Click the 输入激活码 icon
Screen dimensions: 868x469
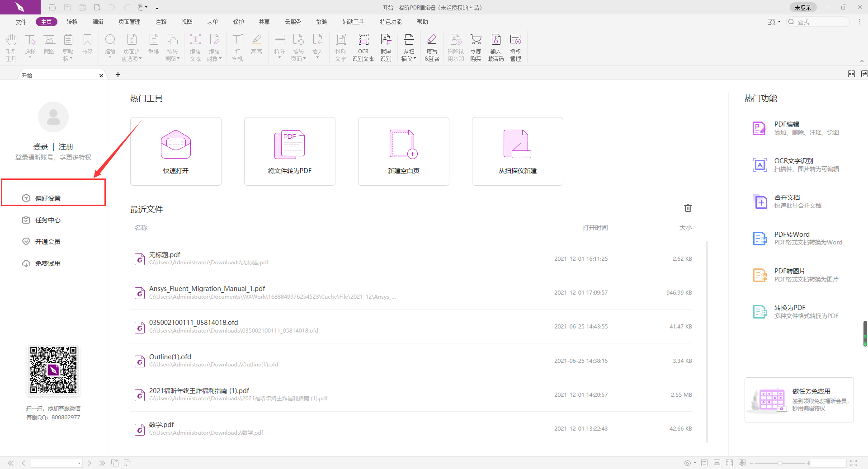coord(495,47)
